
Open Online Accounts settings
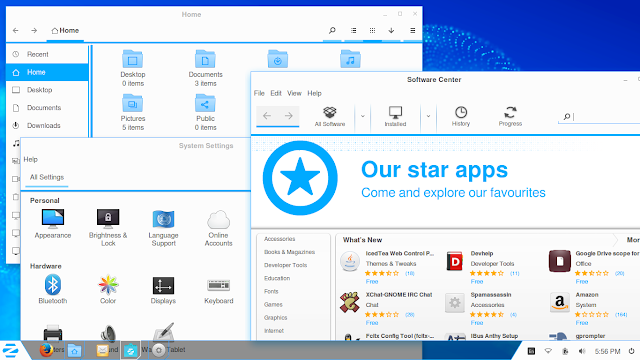tap(218, 227)
